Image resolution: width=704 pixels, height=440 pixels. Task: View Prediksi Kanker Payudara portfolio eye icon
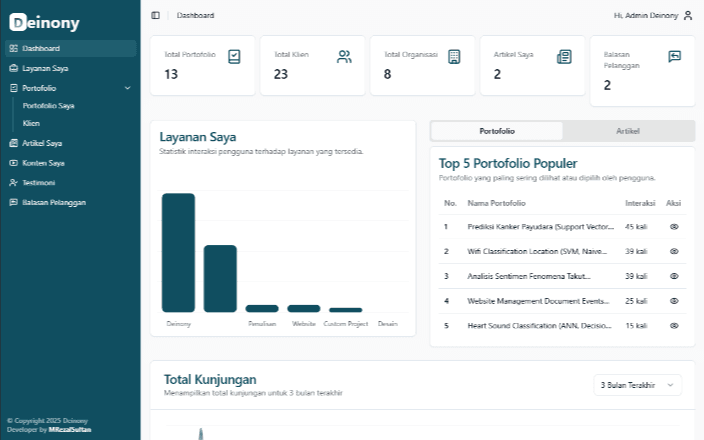click(674, 227)
